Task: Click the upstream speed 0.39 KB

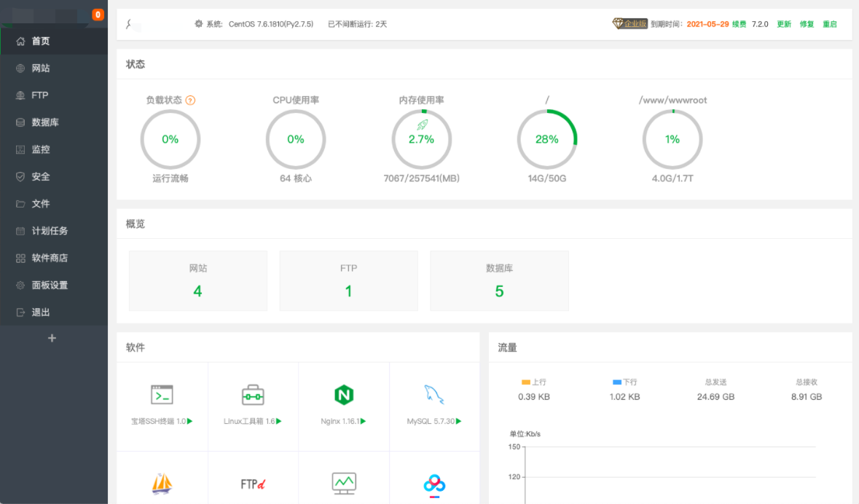Action: coord(534,397)
